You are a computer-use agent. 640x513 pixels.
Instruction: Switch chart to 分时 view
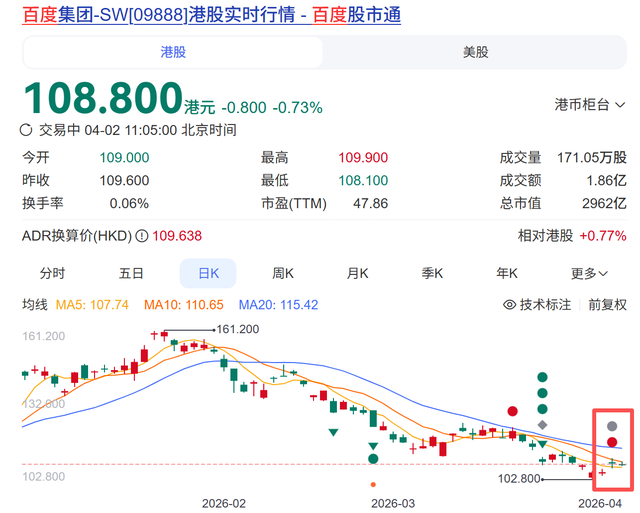coord(53,273)
